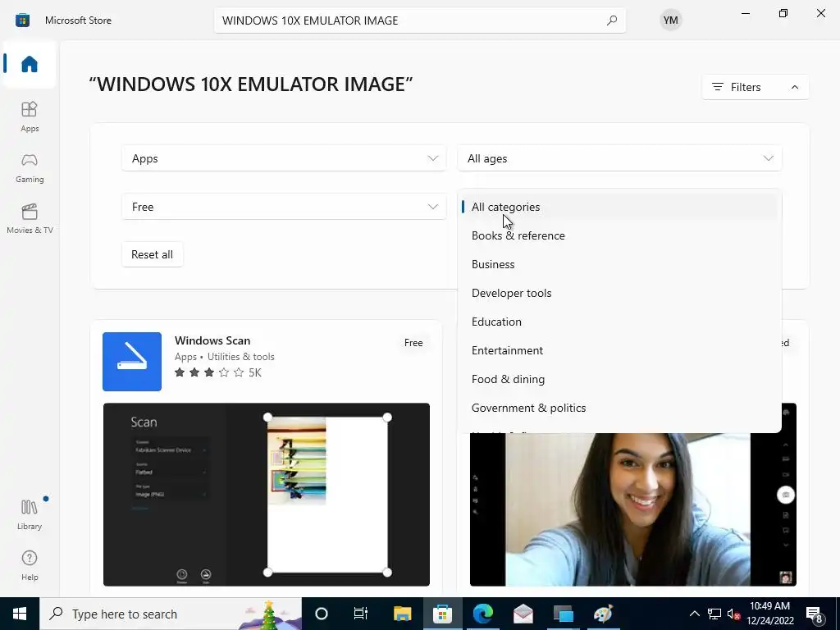The height and width of the screenshot is (630, 840).
Task: Click Microsoft Store taskbar icon
Action: 442,614
